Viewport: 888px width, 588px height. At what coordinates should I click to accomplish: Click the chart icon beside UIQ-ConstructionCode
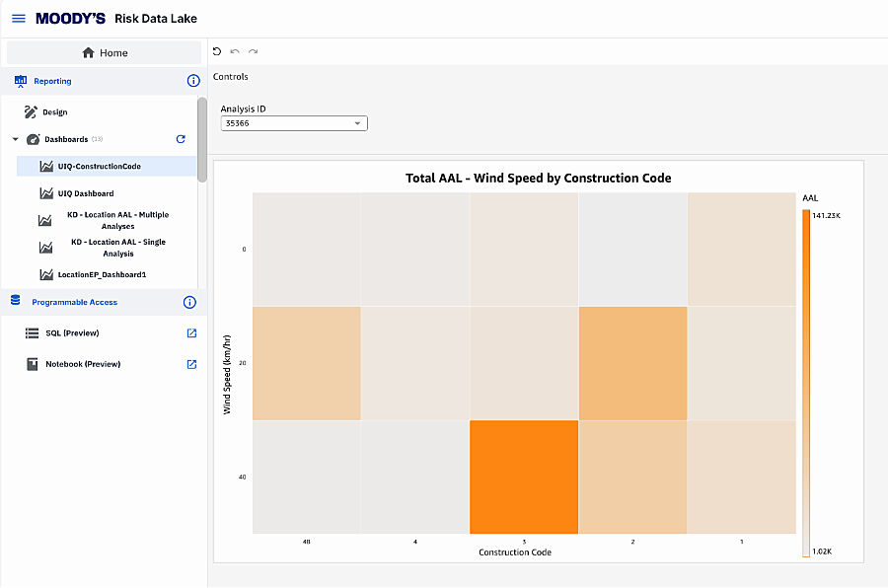point(46,166)
